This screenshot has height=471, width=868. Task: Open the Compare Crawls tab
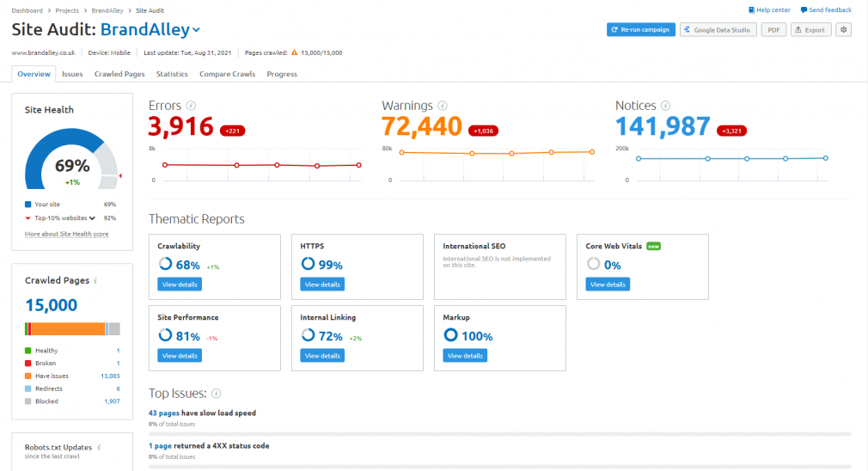227,74
